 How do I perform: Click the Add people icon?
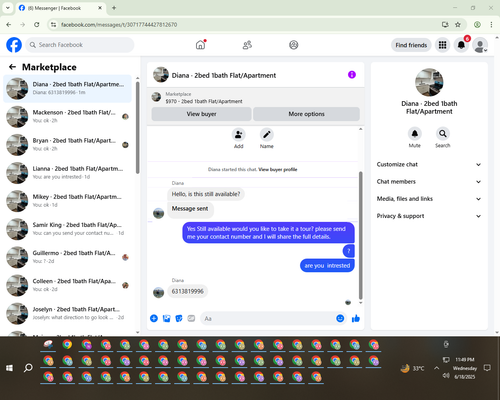click(x=238, y=135)
